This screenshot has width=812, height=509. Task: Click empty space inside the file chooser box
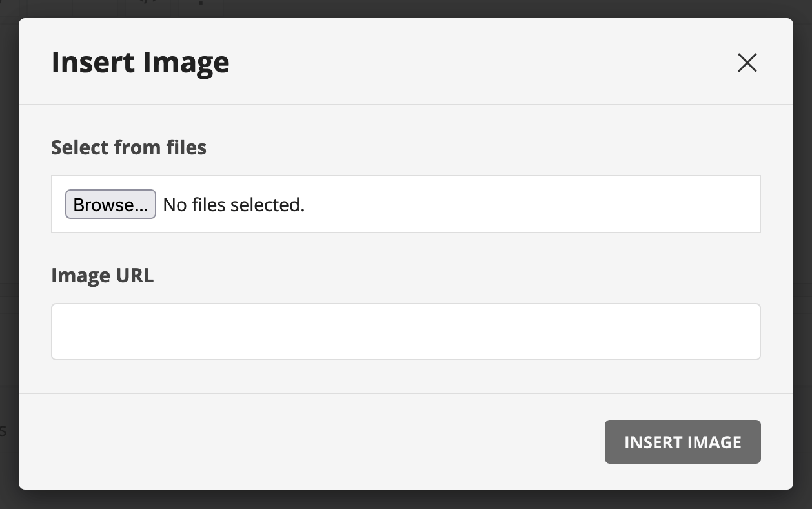pos(529,204)
